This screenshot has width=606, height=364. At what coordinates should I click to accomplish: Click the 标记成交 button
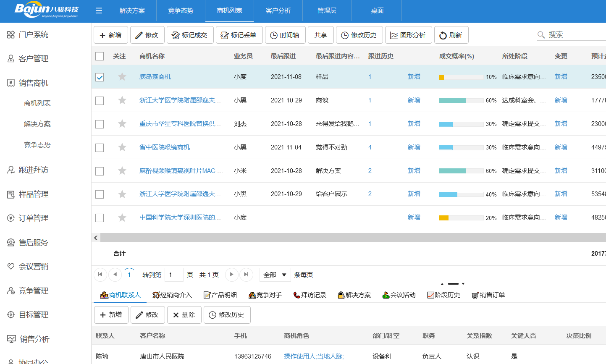[x=190, y=35]
